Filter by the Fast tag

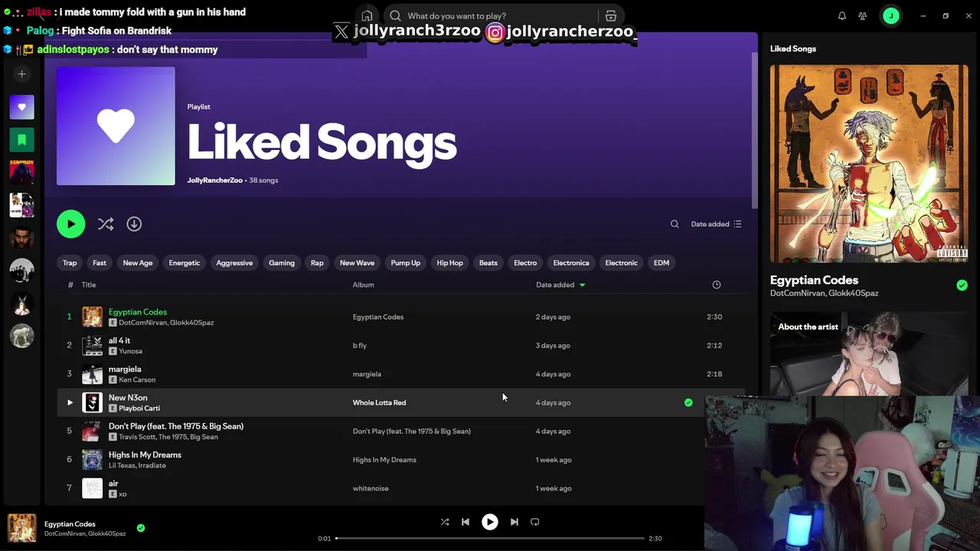(x=100, y=262)
